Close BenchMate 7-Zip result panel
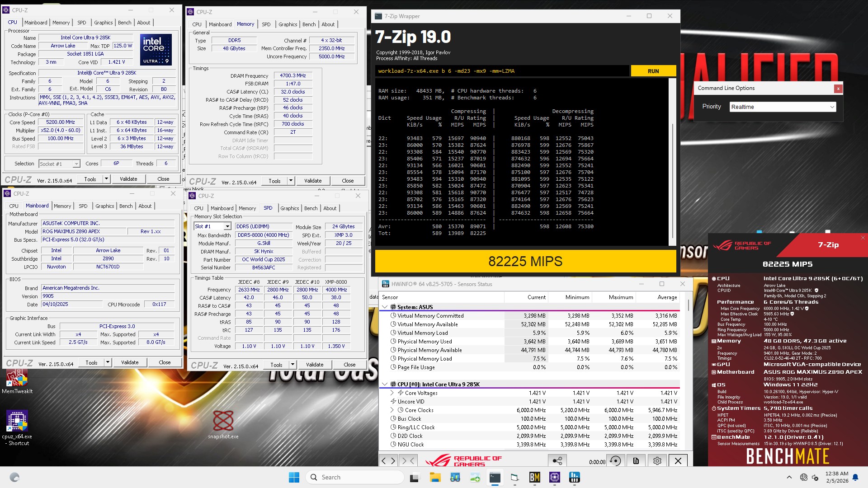The height and width of the screenshot is (488, 868). [863, 238]
